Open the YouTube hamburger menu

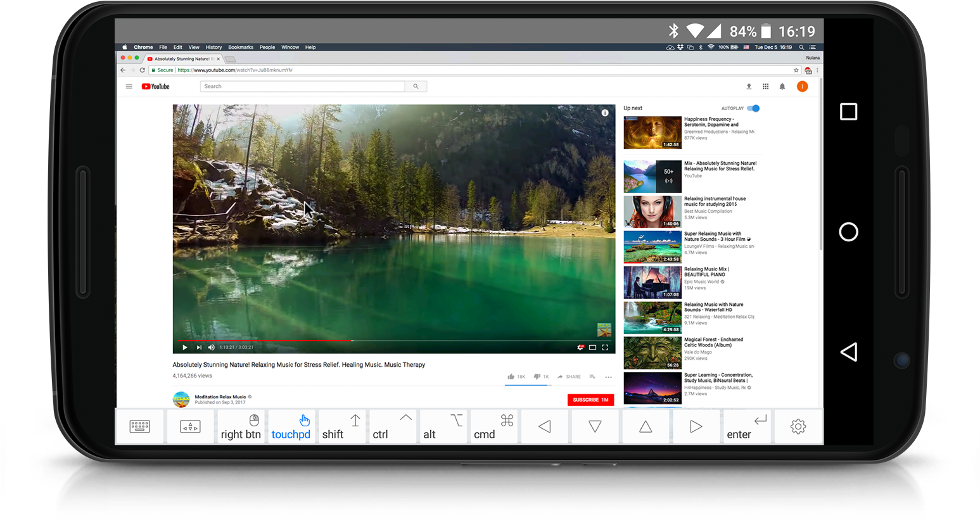point(129,86)
